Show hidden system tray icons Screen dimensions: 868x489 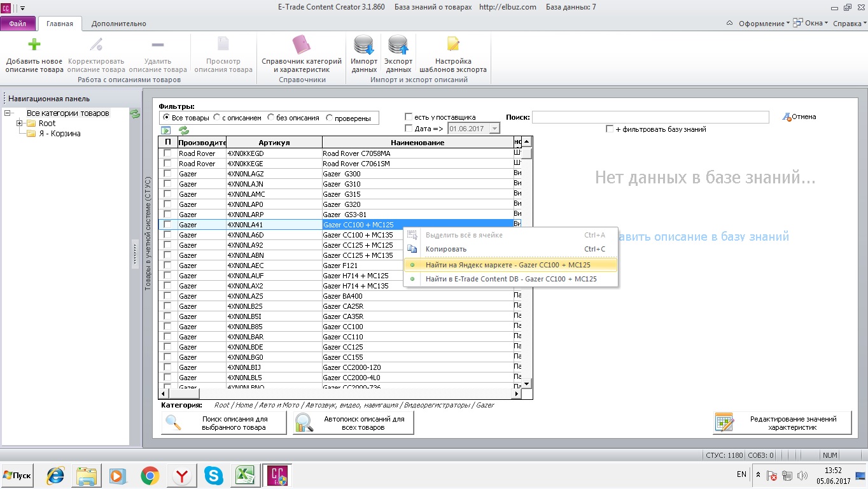point(759,476)
